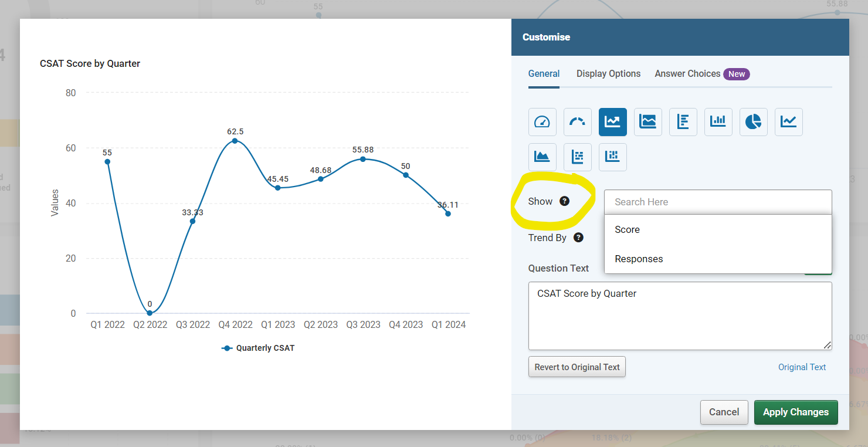
Task: Select the trend line chart icon
Action: [788, 121]
